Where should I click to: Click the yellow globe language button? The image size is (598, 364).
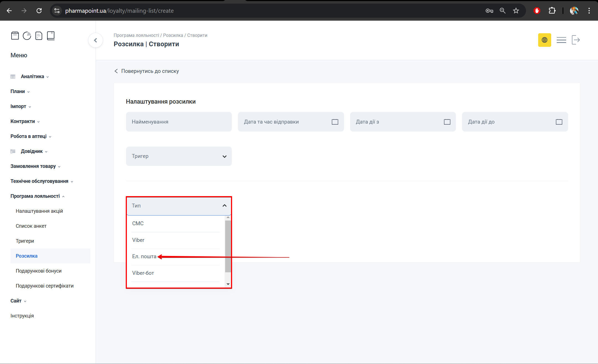pyautogui.click(x=544, y=40)
